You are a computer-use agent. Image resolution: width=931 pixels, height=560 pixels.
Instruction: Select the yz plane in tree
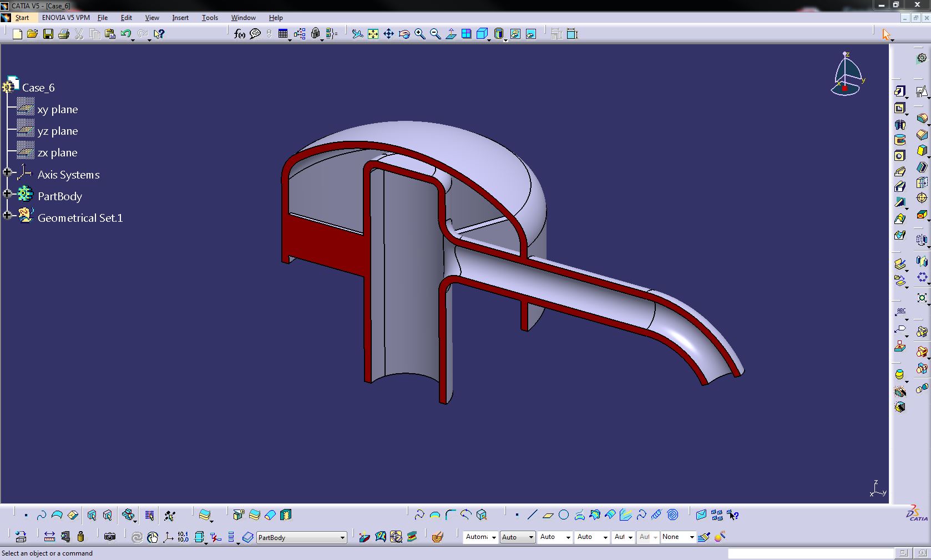(58, 131)
